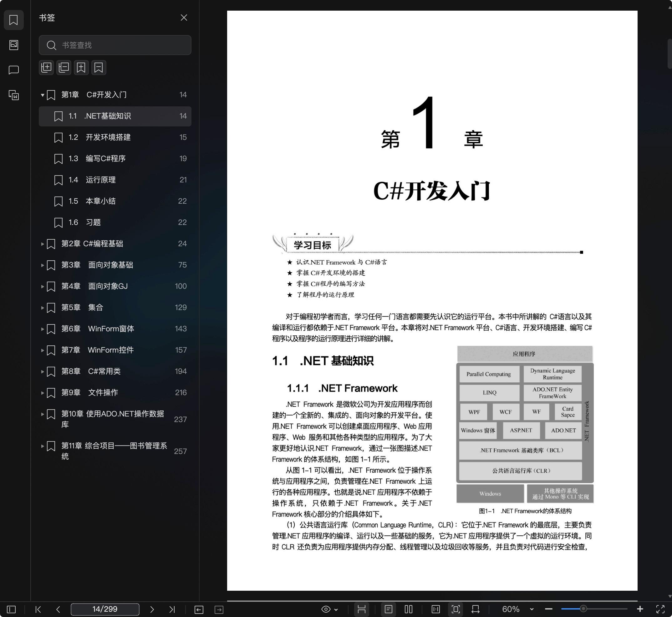This screenshot has height=617, width=672.
Task: Expand 第10章 使用ADO.NET操作数据库 bookmark
Action: pos(43,414)
